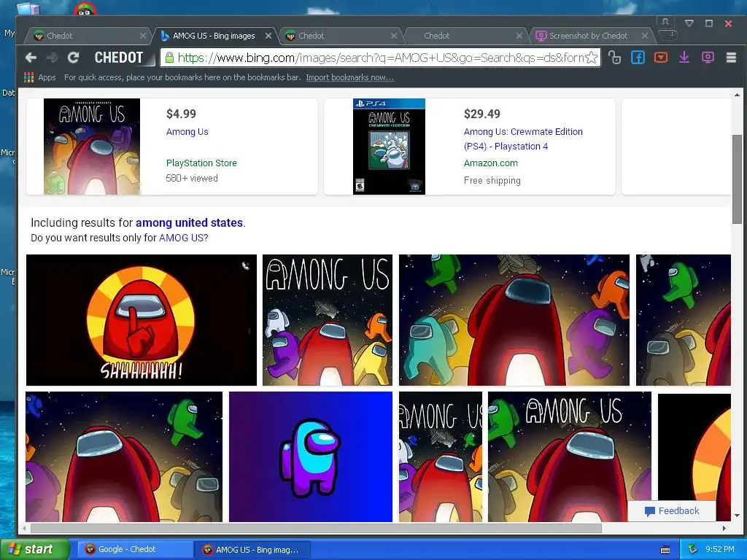
Task: Click the PlayStation Store seller text
Action: pyautogui.click(x=201, y=163)
